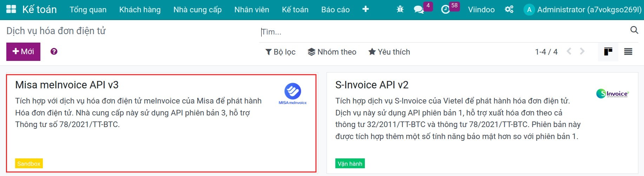Switch to list view
Image resolution: width=644 pixels, height=176 pixels.
tap(628, 52)
